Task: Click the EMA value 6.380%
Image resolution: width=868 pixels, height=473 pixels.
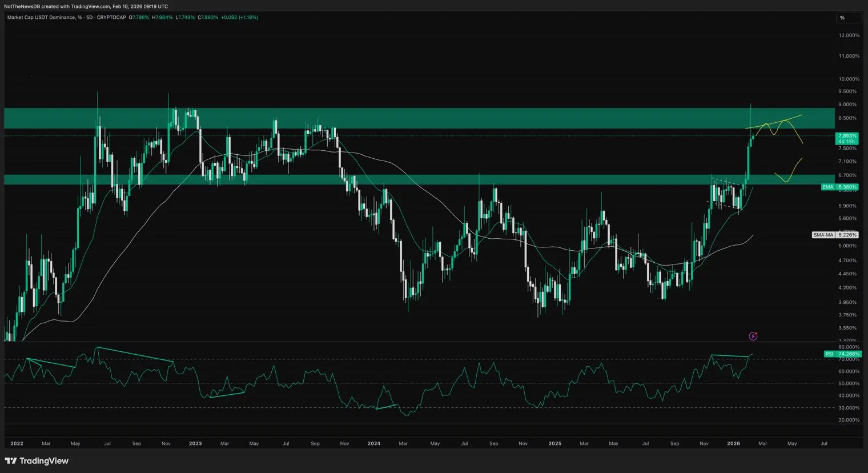Action: pos(846,187)
